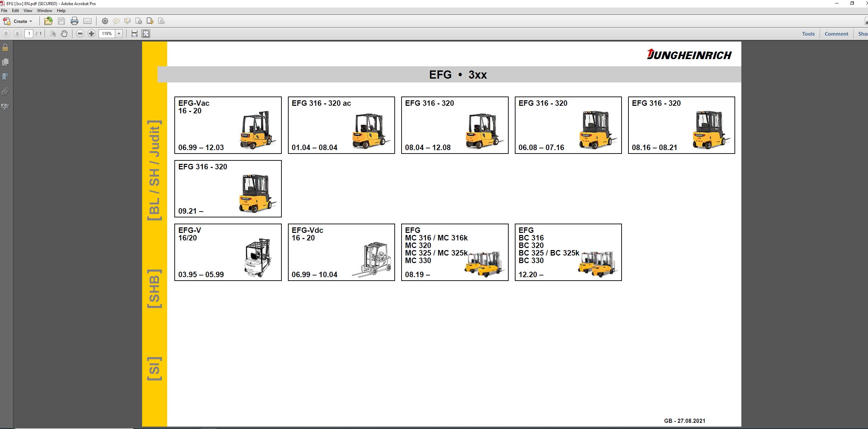Open the File menu
The height and width of the screenshot is (429, 868).
tap(4, 11)
